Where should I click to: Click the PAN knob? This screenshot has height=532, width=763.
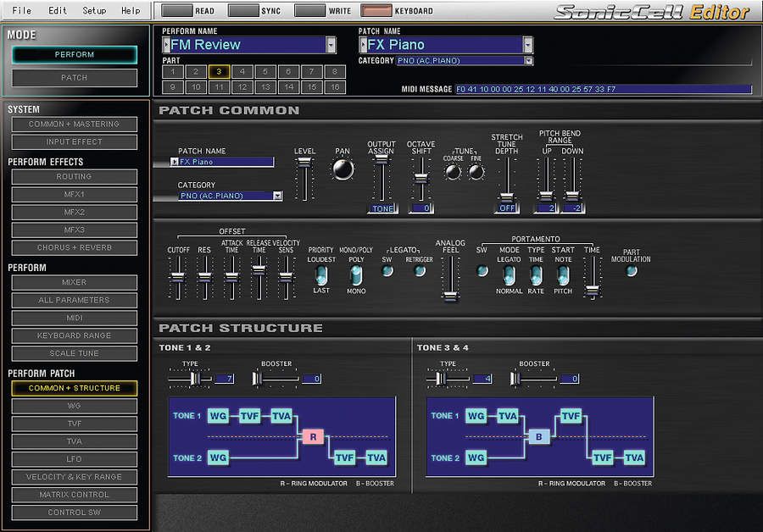[343, 169]
